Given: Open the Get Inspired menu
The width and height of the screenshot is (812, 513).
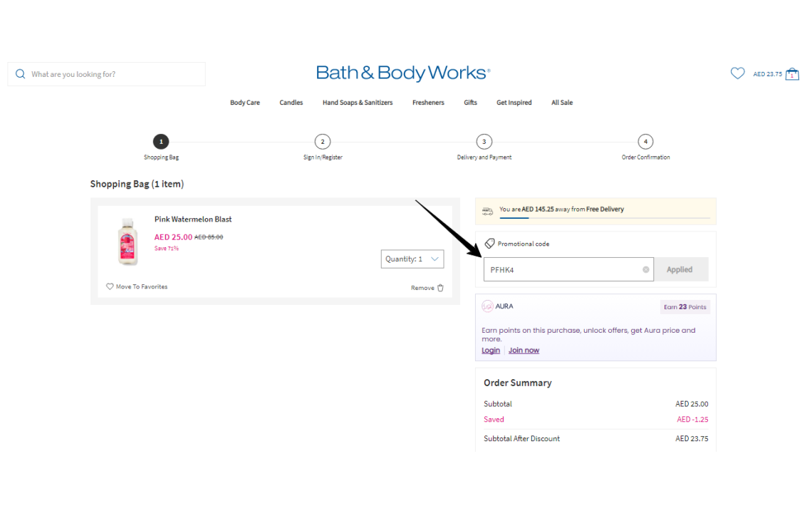Looking at the screenshot, I should 514,103.
